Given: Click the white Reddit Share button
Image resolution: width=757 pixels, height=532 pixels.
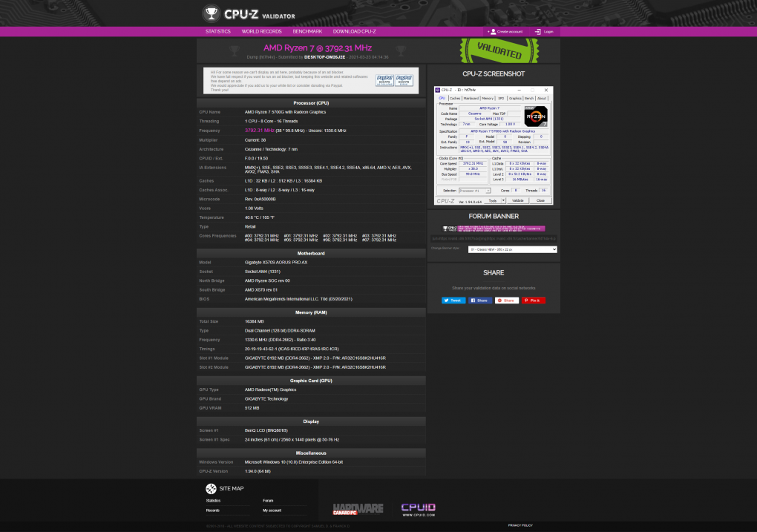Looking at the screenshot, I should tap(506, 301).
